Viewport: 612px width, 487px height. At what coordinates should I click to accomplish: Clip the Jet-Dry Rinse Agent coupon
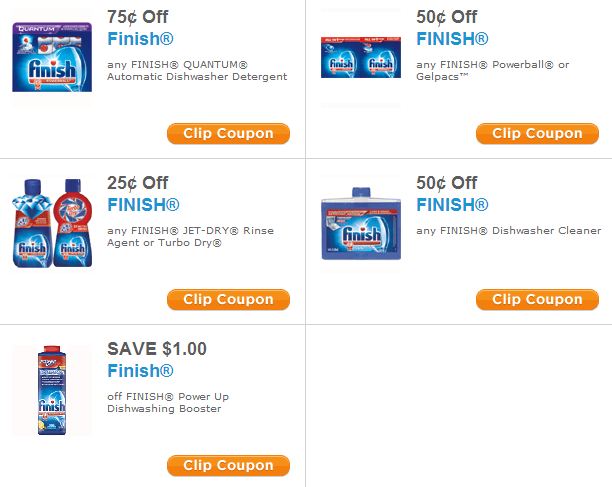(228, 300)
